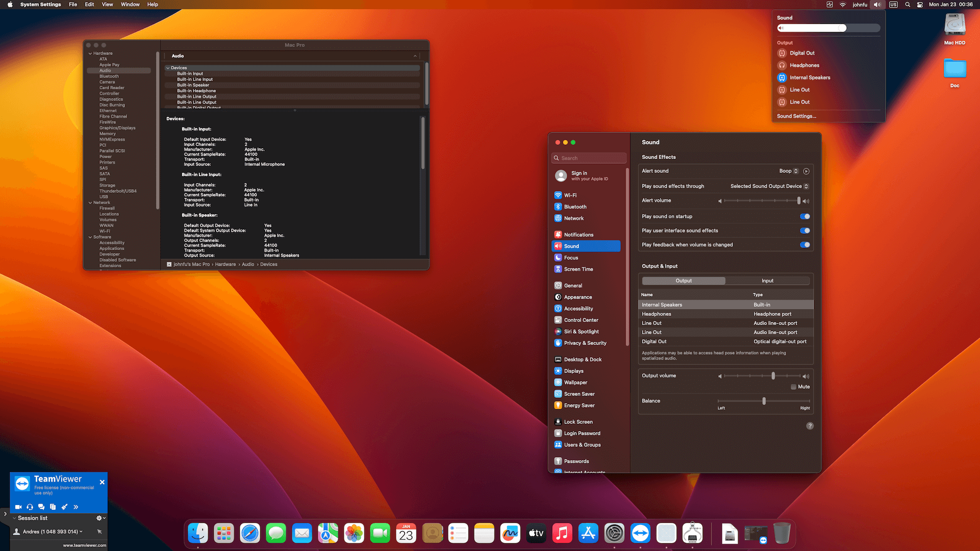The height and width of the screenshot is (551, 980).
Task: Open Sound Settings… from Sound menu
Action: coord(796,116)
